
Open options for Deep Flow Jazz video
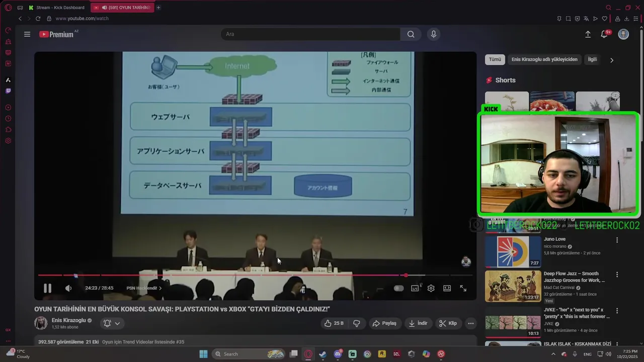pyautogui.click(x=617, y=275)
